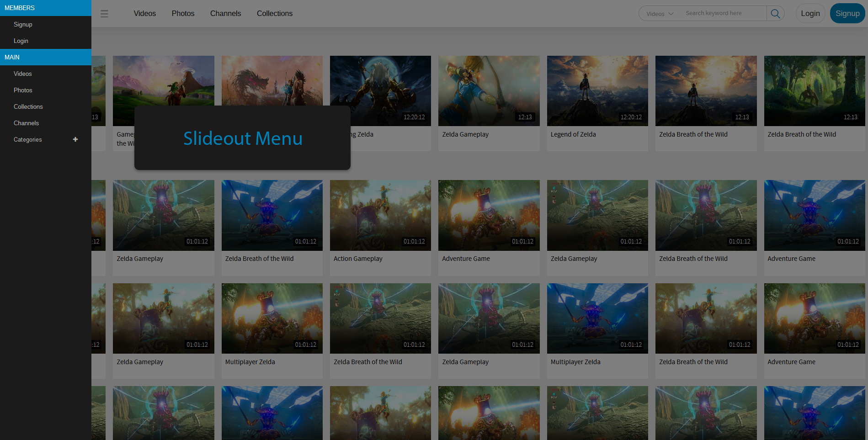Expand Categories with the plus icon

point(75,139)
